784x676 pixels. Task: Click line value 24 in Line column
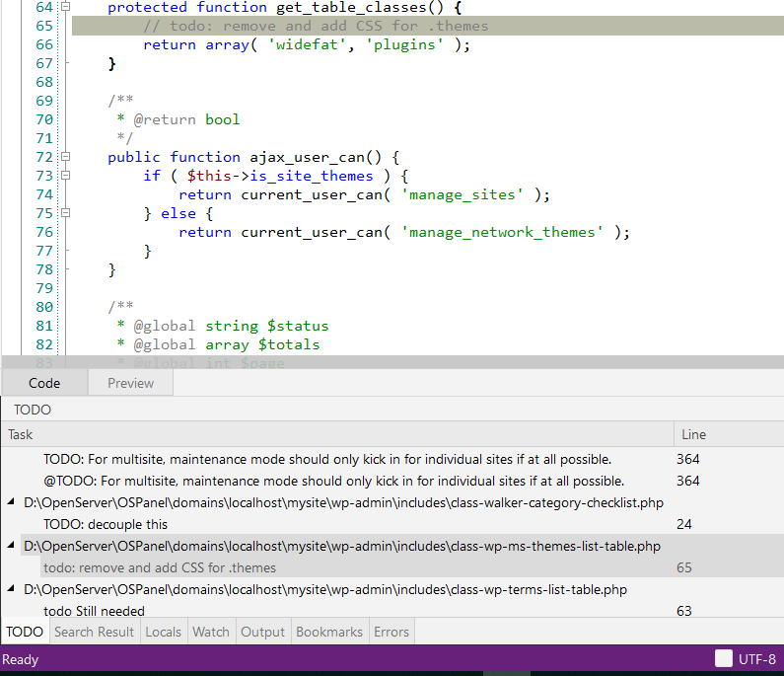point(684,524)
